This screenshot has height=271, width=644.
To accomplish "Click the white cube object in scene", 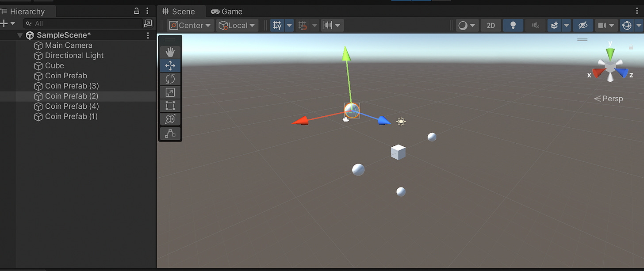I will pyautogui.click(x=398, y=152).
